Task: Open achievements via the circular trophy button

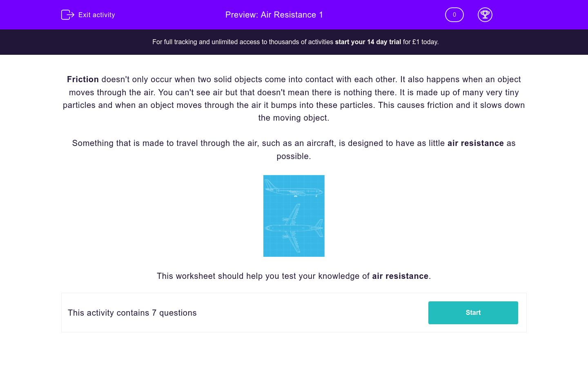Action: (x=485, y=15)
